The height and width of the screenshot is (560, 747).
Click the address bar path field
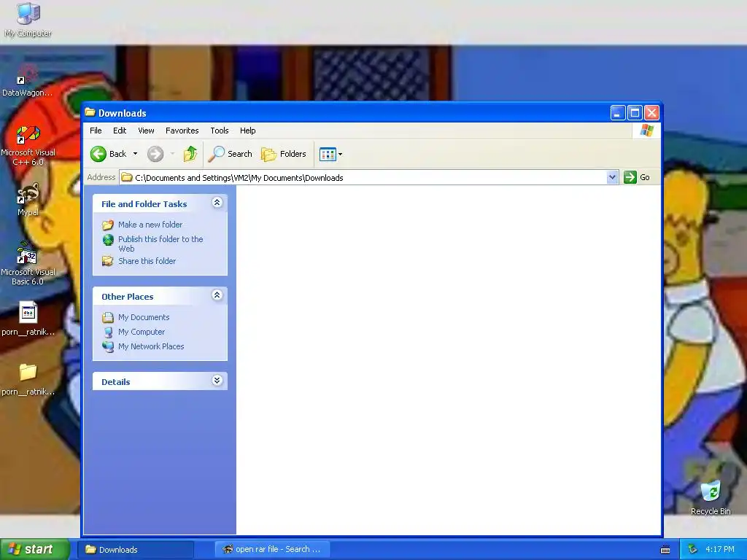pos(363,178)
